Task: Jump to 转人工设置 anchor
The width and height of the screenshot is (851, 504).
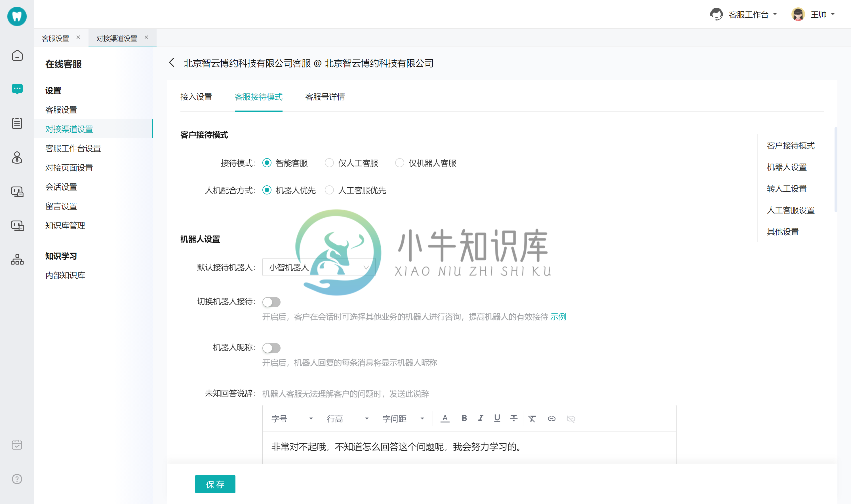Action: pos(787,189)
